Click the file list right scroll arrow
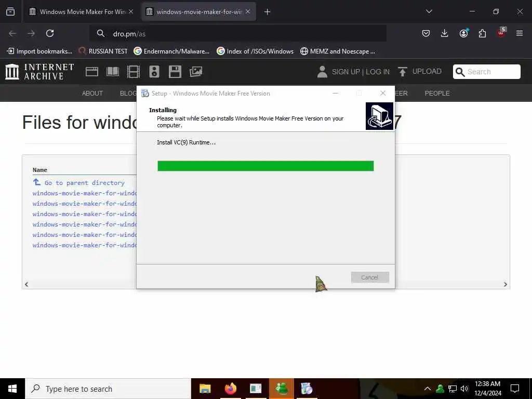Image resolution: width=532 pixels, height=399 pixels. tap(505, 284)
